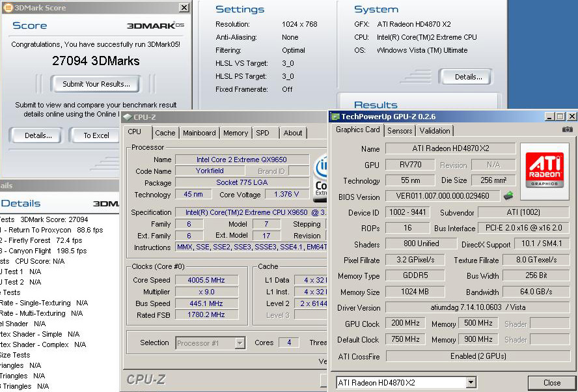Click the GPU-Z title bar icon
578x392 pixels.
(336, 117)
